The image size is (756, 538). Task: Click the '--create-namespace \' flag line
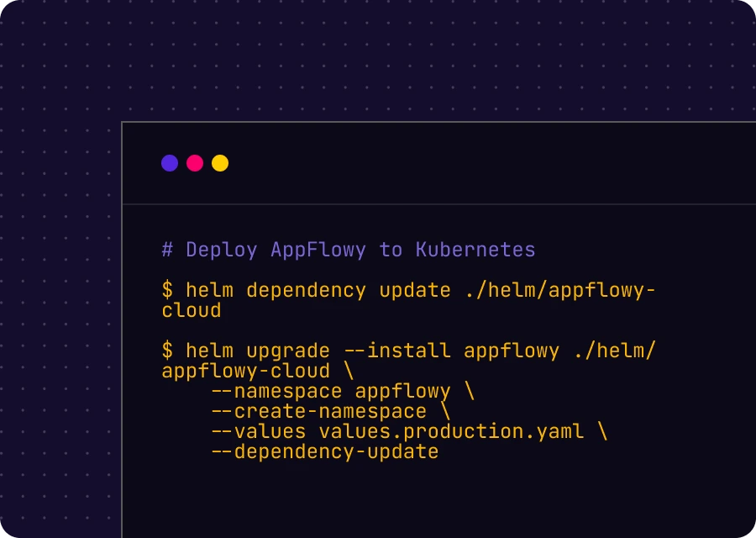coord(331,412)
